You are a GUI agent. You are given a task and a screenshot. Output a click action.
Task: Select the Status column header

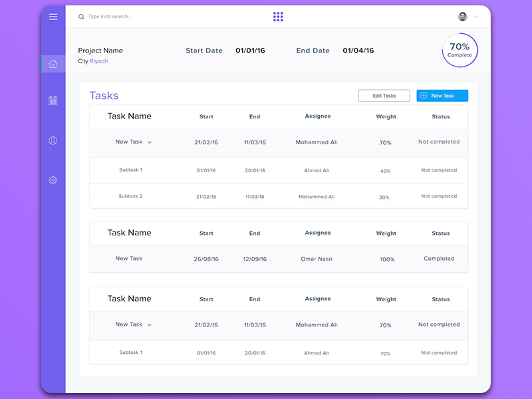point(440,116)
